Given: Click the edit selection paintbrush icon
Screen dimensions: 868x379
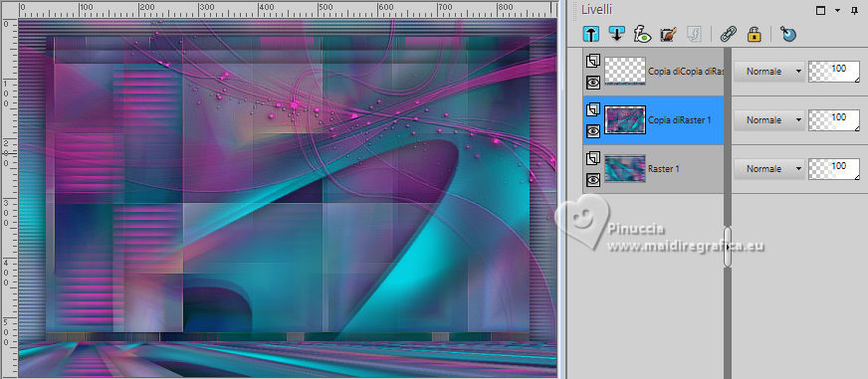Looking at the screenshot, I should pyautogui.click(x=669, y=34).
